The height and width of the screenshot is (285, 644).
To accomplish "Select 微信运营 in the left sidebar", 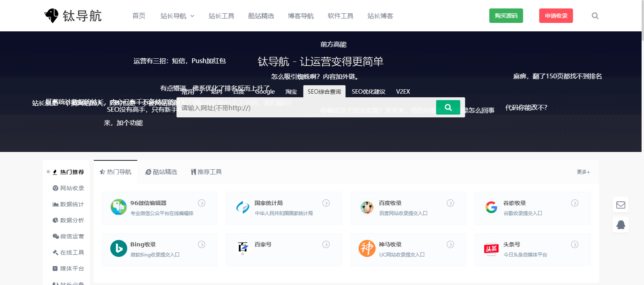I will coord(68,236).
